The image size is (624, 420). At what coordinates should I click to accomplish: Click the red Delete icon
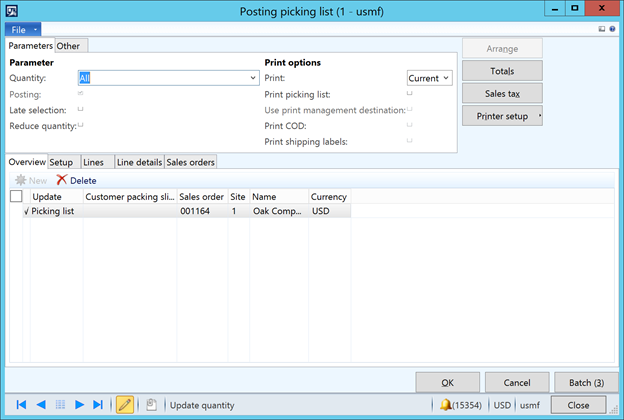coord(62,180)
